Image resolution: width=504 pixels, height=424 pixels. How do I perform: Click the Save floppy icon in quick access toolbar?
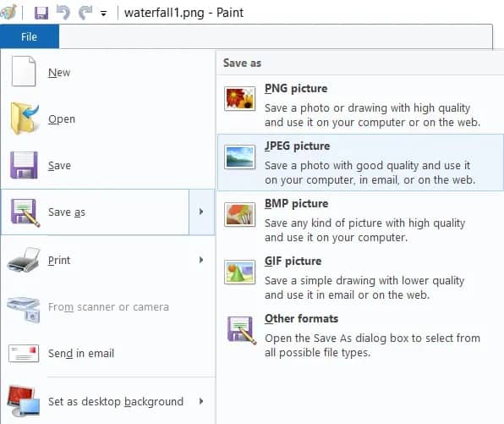coord(41,13)
